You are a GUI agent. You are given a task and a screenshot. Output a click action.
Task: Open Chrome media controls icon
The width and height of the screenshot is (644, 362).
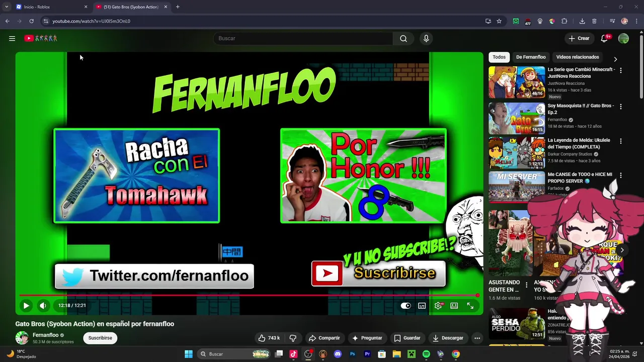[612, 21]
